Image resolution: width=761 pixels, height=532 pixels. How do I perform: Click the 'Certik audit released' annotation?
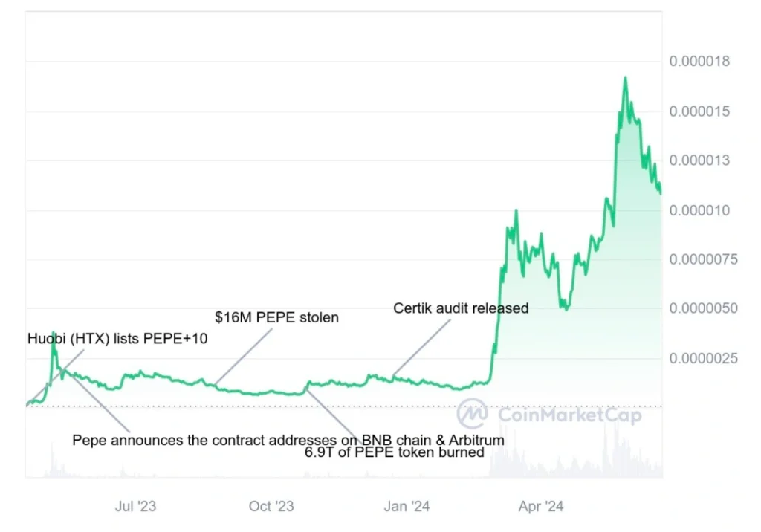tap(461, 308)
